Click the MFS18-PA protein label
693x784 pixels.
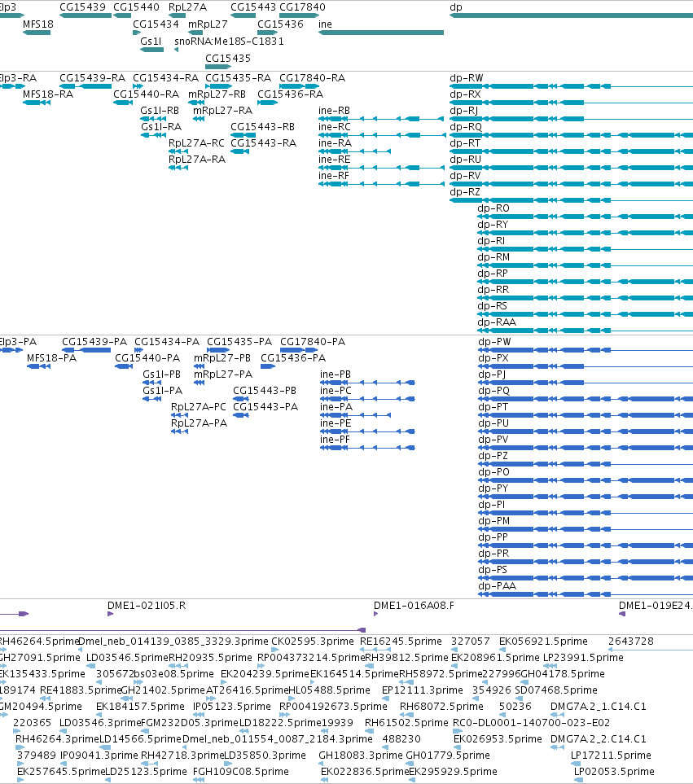tap(51, 358)
